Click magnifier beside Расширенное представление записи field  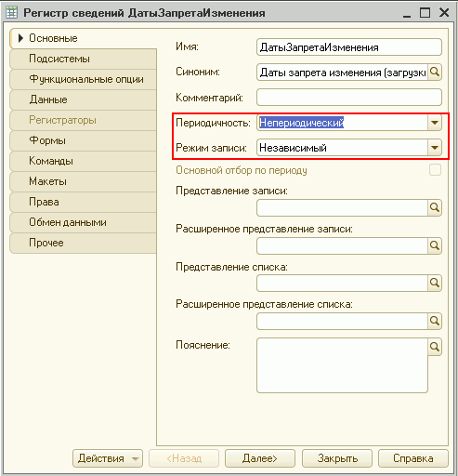tap(435, 245)
